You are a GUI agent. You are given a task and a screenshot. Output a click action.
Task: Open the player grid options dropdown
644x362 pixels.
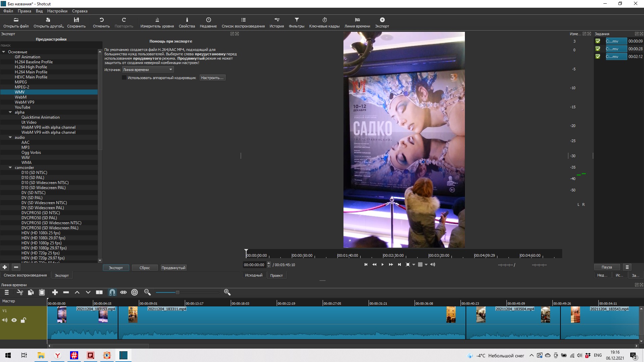(426, 265)
